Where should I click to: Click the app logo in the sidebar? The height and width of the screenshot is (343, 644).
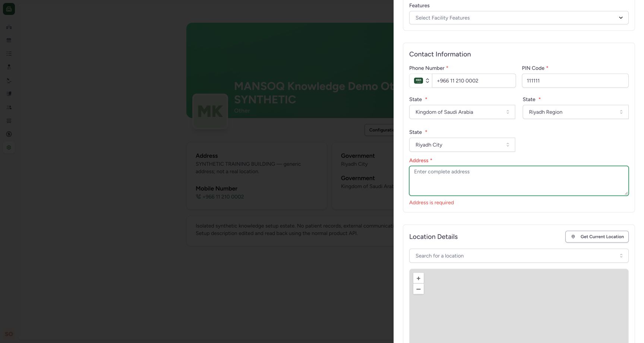9,9
